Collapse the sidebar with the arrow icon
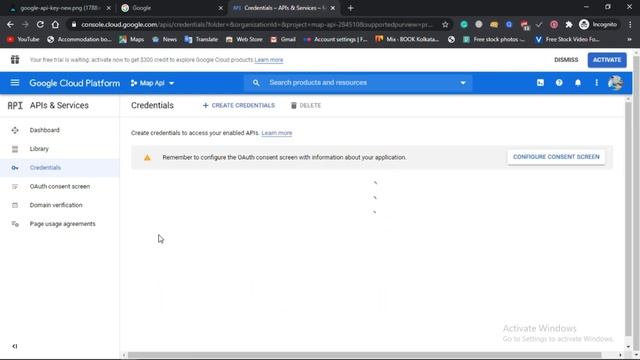The height and width of the screenshot is (360, 640). [x=15, y=346]
